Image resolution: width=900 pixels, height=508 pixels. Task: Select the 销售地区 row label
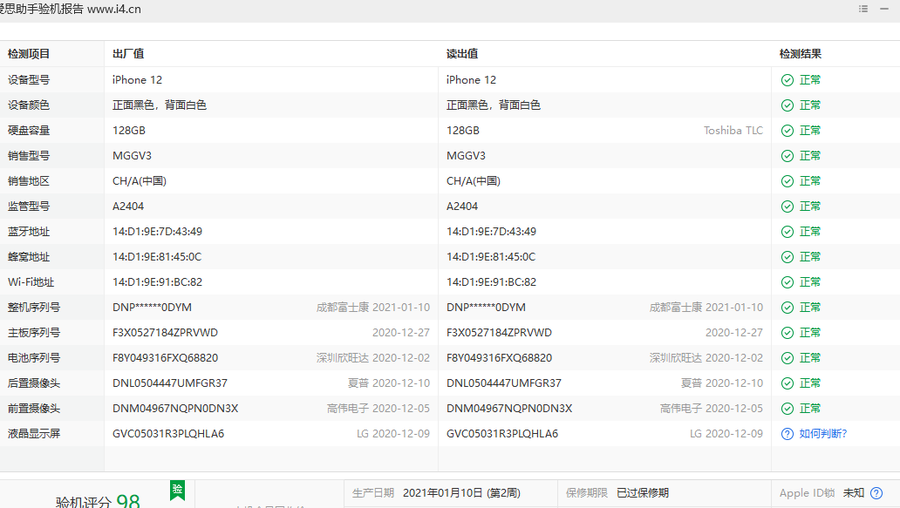(29, 181)
